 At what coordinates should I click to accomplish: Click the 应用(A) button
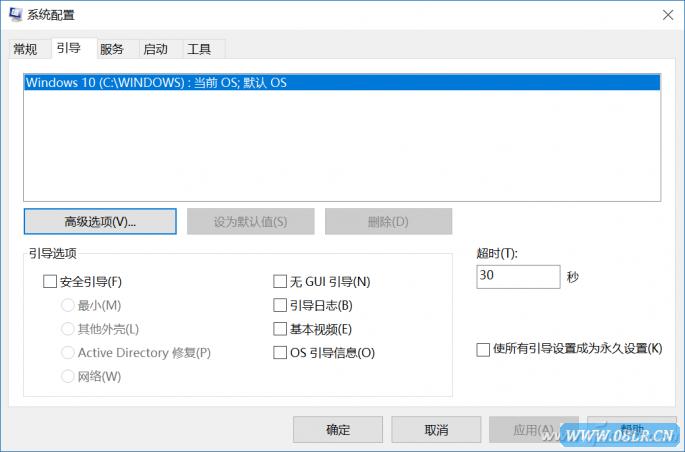tap(533, 430)
